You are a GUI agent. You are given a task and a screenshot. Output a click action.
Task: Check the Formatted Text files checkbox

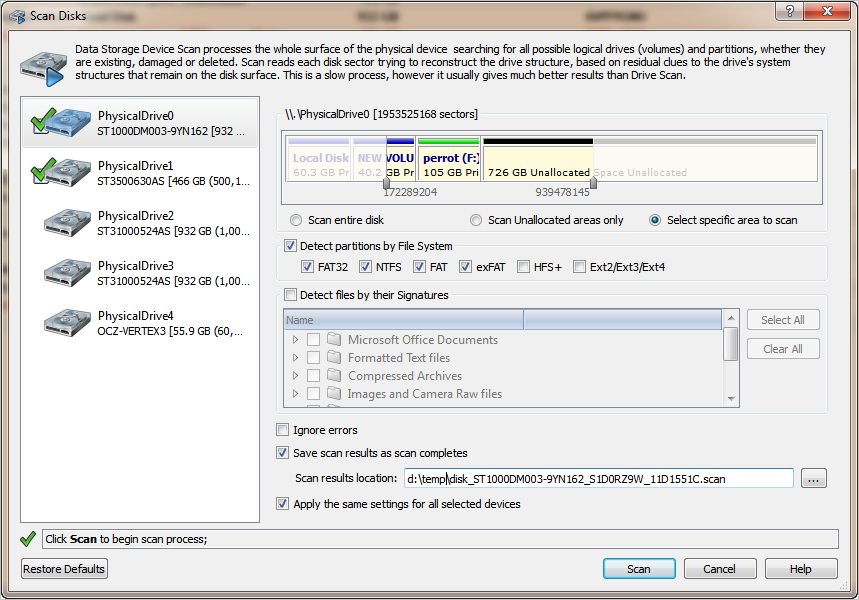(313, 358)
